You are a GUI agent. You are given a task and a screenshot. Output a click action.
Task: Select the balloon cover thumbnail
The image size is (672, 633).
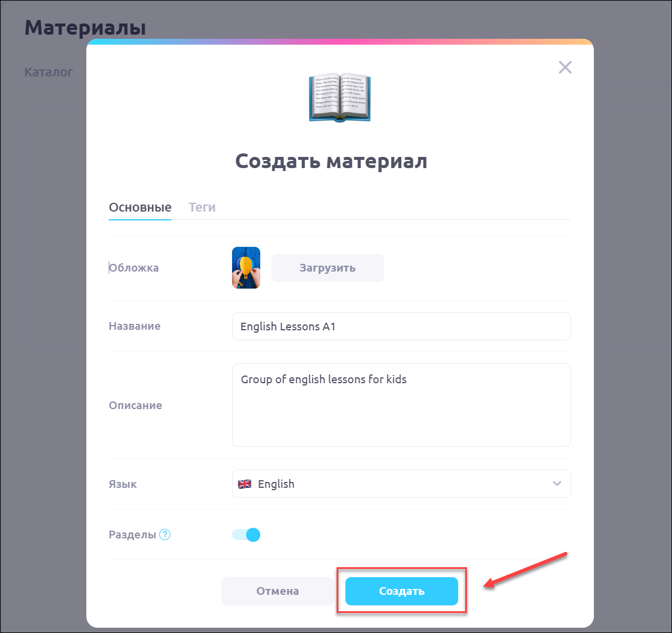[246, 267]
